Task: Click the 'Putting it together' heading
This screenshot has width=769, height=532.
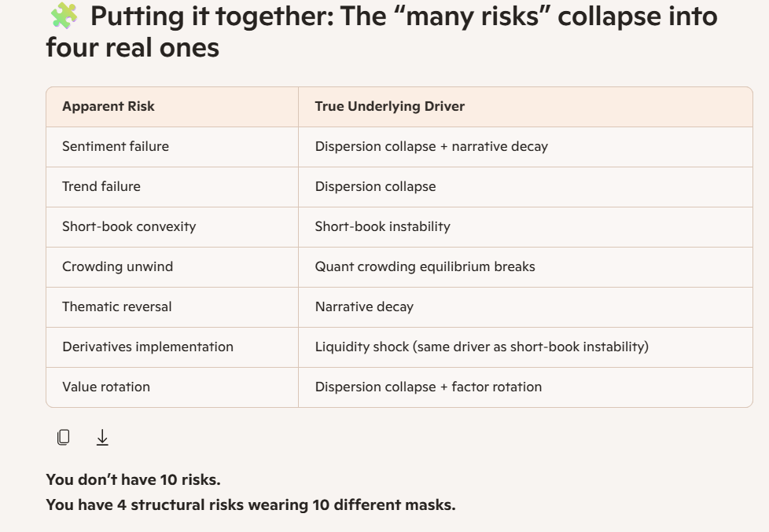Action: (x=381, y=31)
